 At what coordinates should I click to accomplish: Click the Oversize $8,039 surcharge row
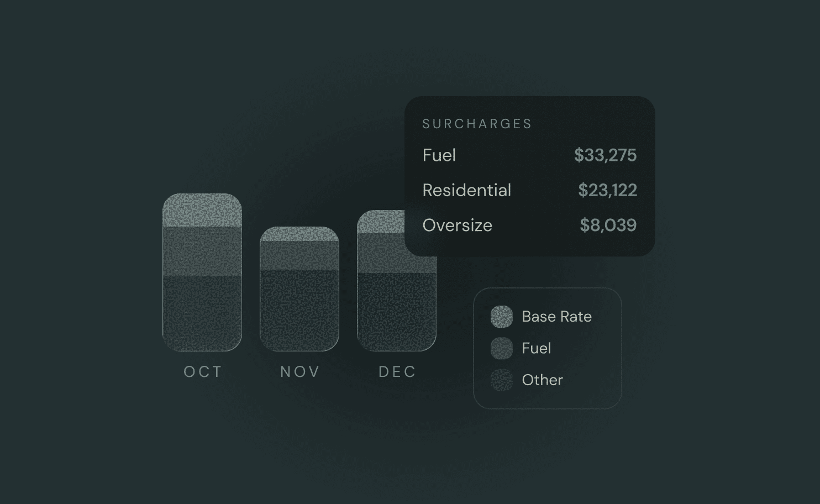(x=529, y=225)
